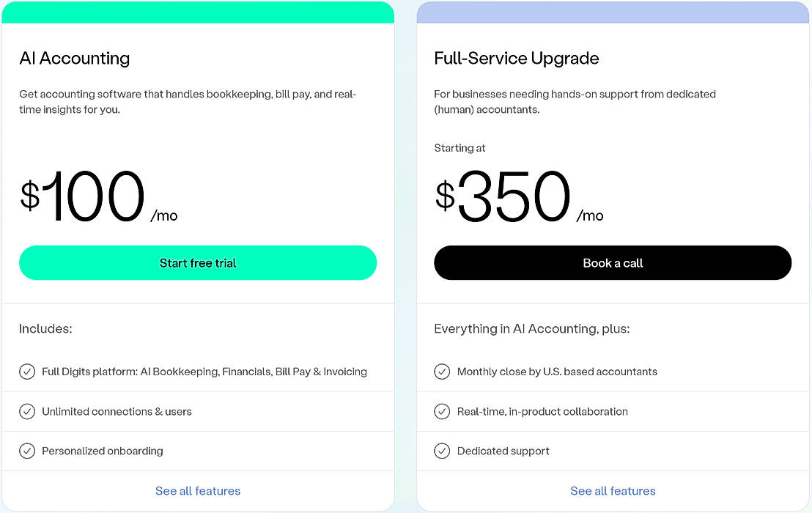Image resolution: width=812 pixels, height=513 pixels.
Task: Click checkmark icon beside Dedicated support
Action: pos(442,451)
